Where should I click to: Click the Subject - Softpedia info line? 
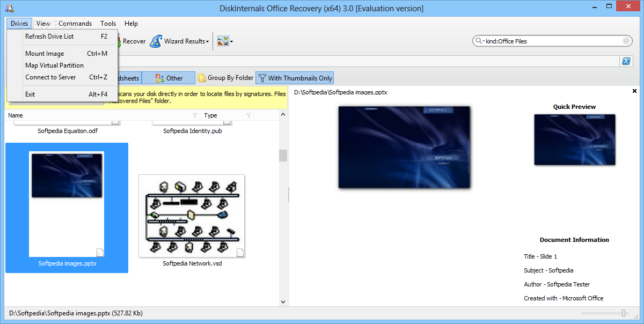click(x=548, y=270)
